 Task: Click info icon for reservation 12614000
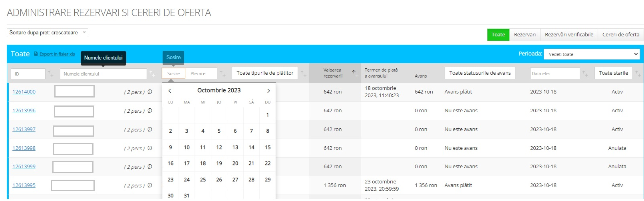click(150, 92)
